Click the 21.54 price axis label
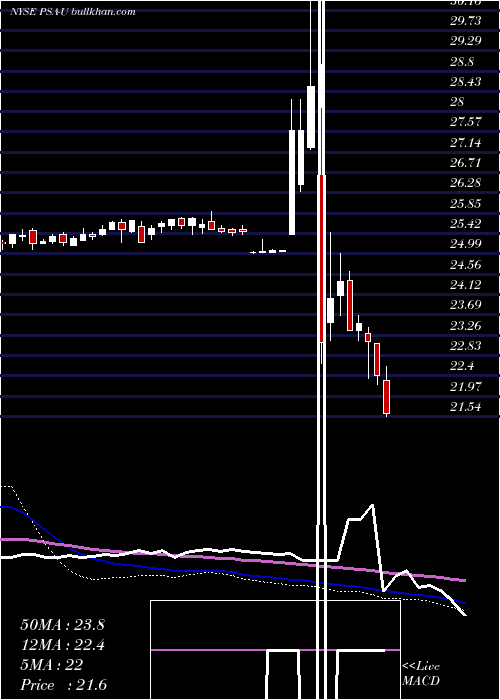Screen dimensions: 500x700 (466, 407)
